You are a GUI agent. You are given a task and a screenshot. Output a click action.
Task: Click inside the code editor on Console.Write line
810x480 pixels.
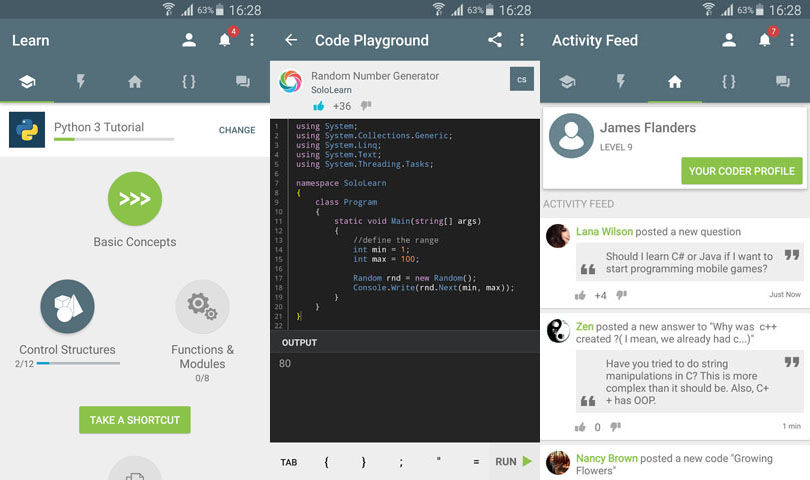[433, 287]
